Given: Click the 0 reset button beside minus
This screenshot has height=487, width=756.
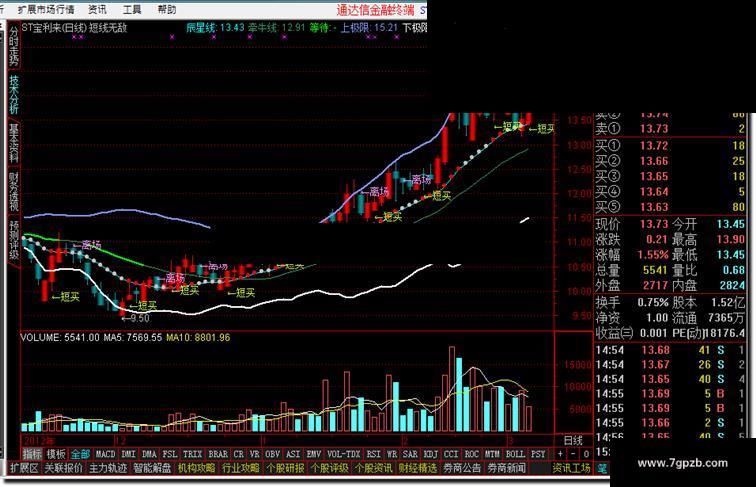Looking at the screenshot, I should tap(586, 454).
